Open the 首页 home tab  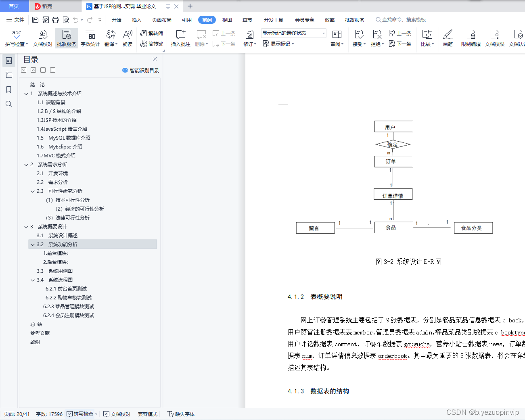14,6
